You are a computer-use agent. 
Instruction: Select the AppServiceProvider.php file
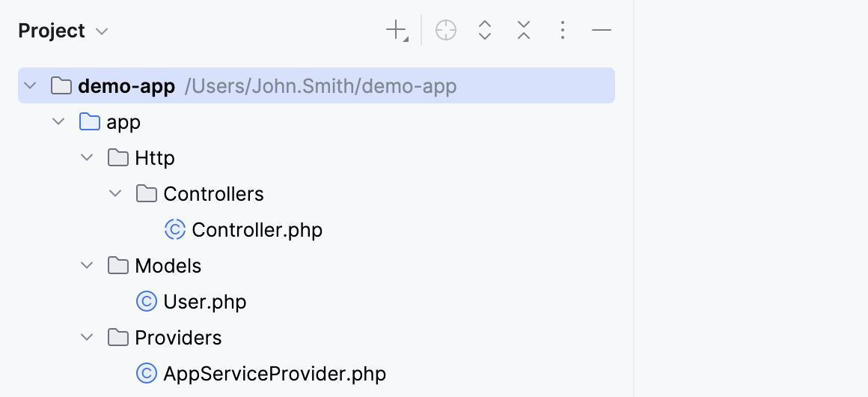(x=275, y=373)
